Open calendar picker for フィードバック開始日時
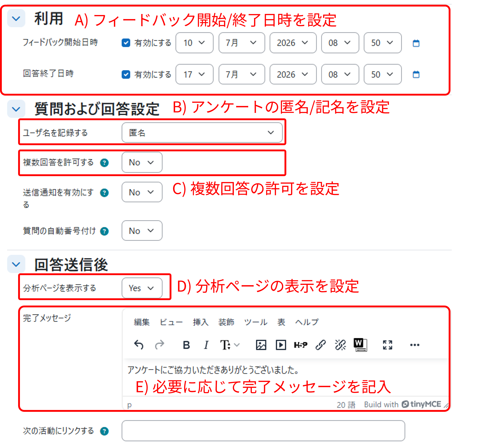This screenshot has height=448, width=484. click(416, 43)
